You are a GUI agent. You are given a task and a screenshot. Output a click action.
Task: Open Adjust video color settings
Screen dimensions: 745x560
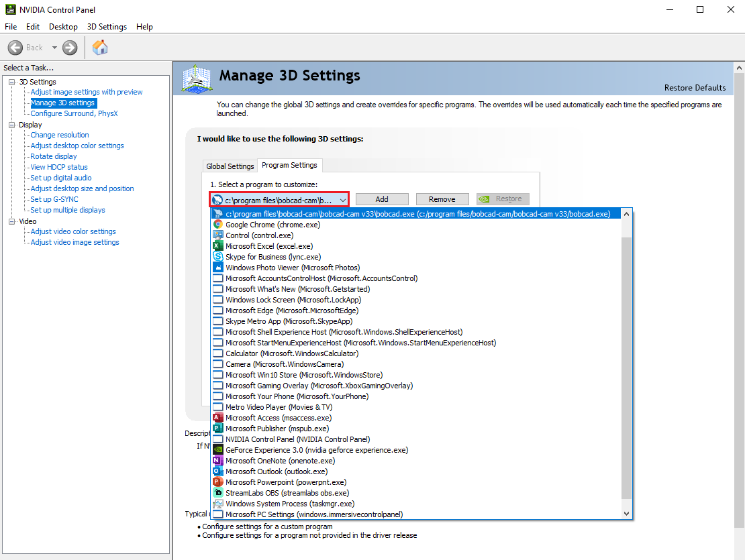[73, 231]
